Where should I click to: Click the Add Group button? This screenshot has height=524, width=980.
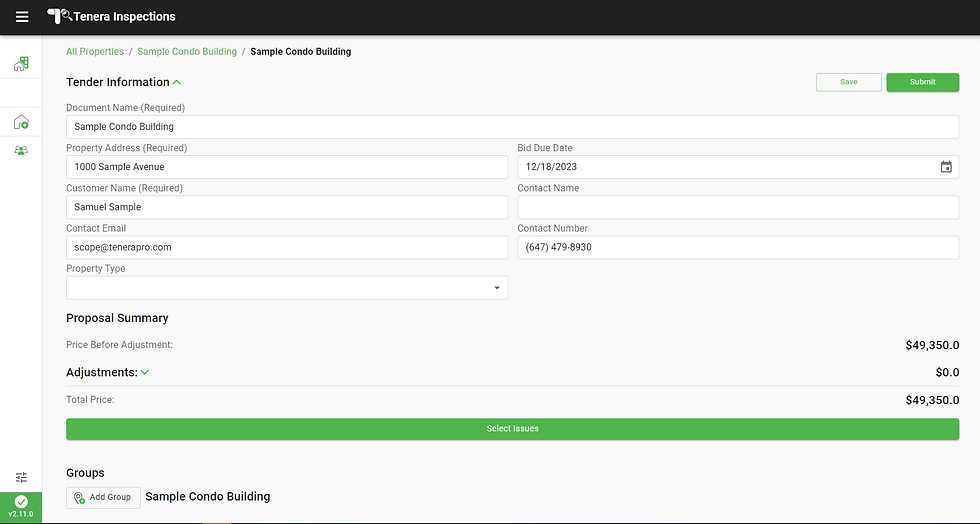(x=103, y=497)
